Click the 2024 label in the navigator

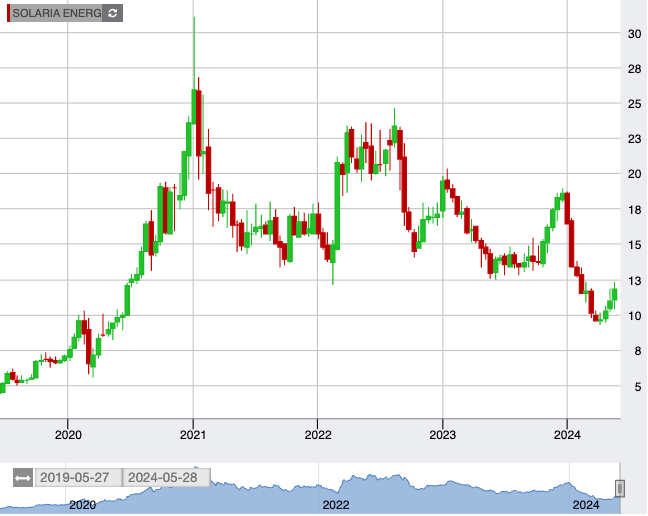tap(586, 505)
